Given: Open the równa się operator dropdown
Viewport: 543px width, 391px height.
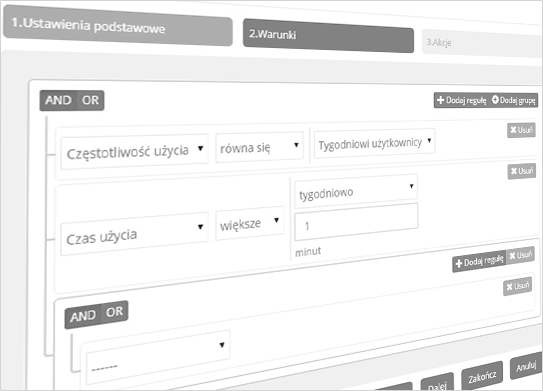Looking at the screenshot, I should [259, 147].
